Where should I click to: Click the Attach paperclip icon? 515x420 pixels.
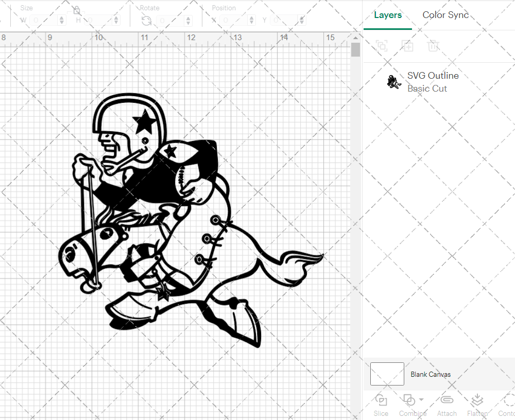[x=447, y=400]
